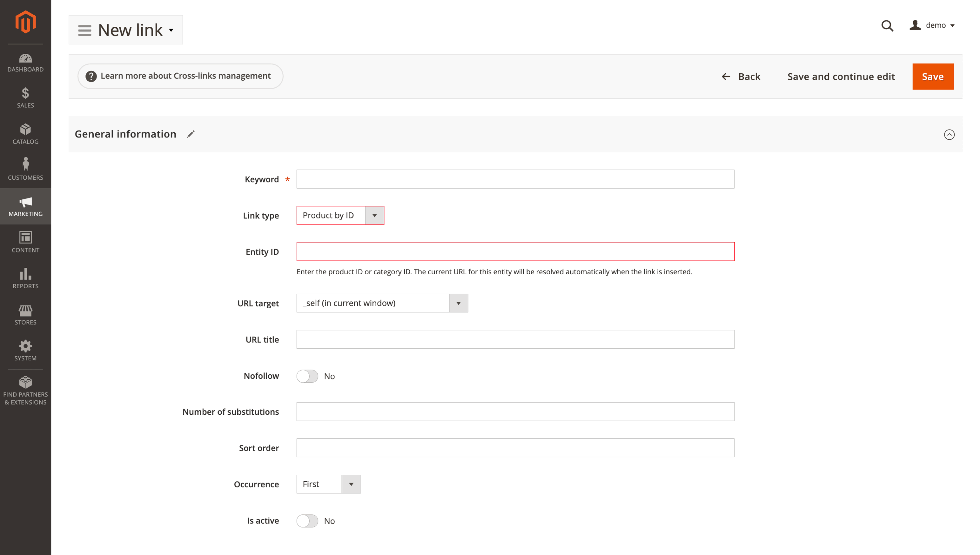
Task: Click the demo user avatar icon
Action: [915, 25]
